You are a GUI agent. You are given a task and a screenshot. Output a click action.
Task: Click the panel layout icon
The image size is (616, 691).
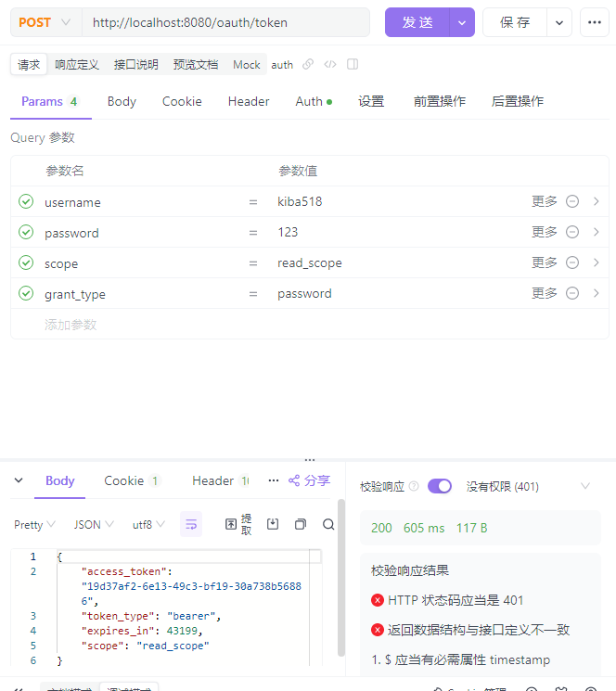pyautogui.click(x=353, y=64)
